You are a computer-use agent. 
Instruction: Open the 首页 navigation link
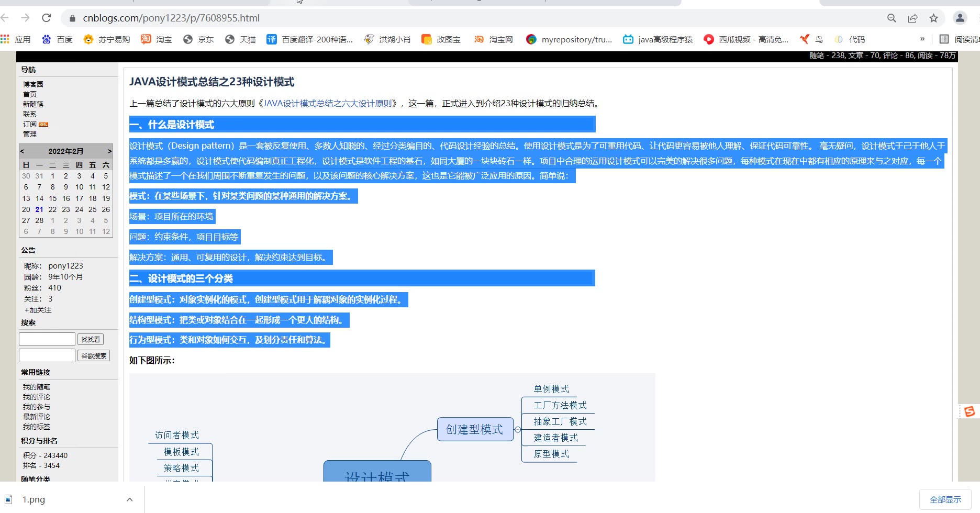(30, 94)
